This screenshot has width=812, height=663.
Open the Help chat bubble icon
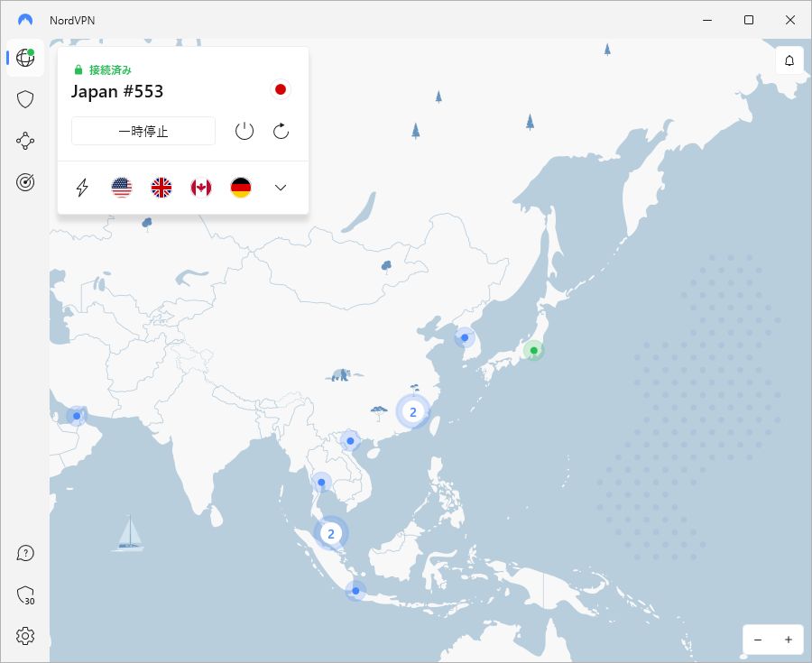tap(25, 553)
